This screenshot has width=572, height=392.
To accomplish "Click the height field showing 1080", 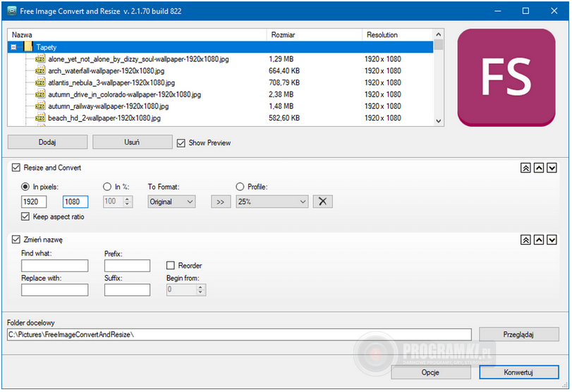I will 75,202.
